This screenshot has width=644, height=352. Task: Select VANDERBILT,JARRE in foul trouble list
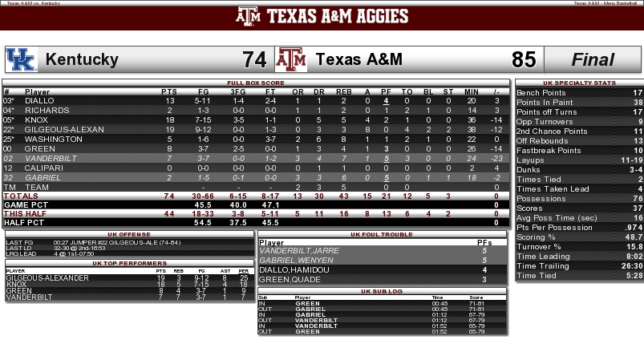point(299,250)
